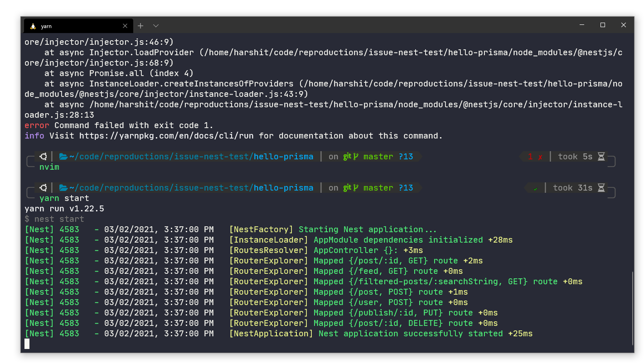This screenshot has width=644, height=363.
Task: Select the yarn tab title
Action: [x=46, y=26]
